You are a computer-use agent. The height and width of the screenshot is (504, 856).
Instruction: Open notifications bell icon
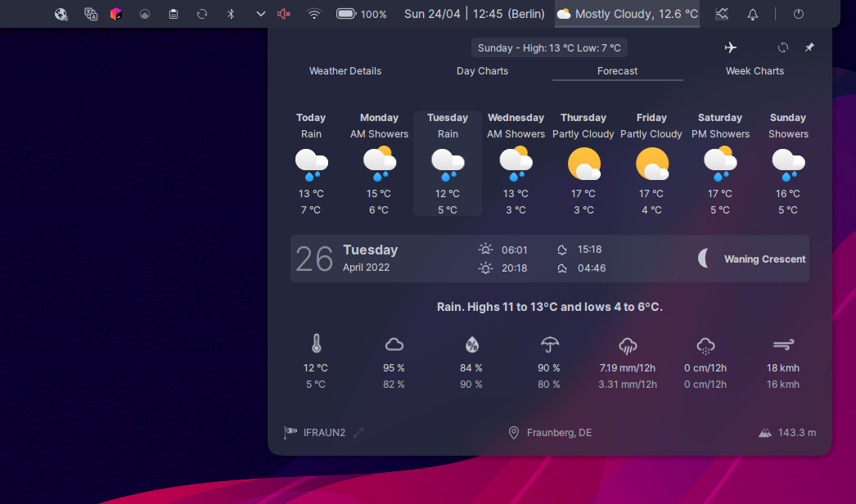point(752,14)
